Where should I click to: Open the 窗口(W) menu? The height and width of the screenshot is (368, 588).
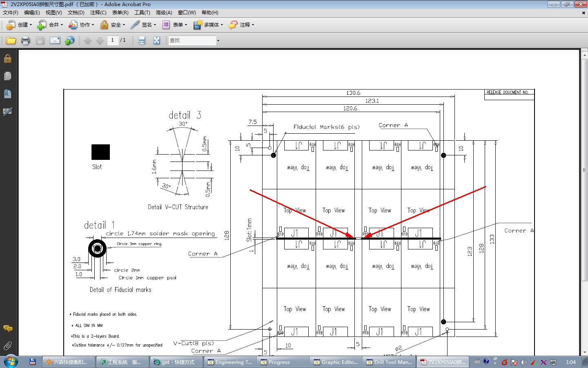(x=187, y=13)
